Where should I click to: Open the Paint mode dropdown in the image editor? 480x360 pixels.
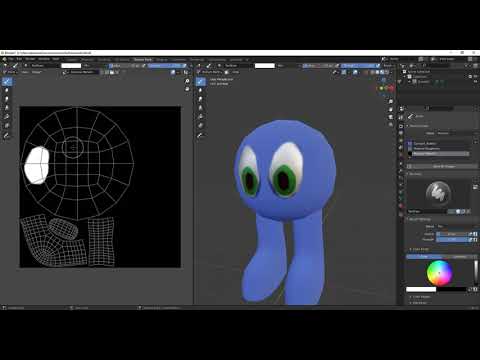pos(10,72)
